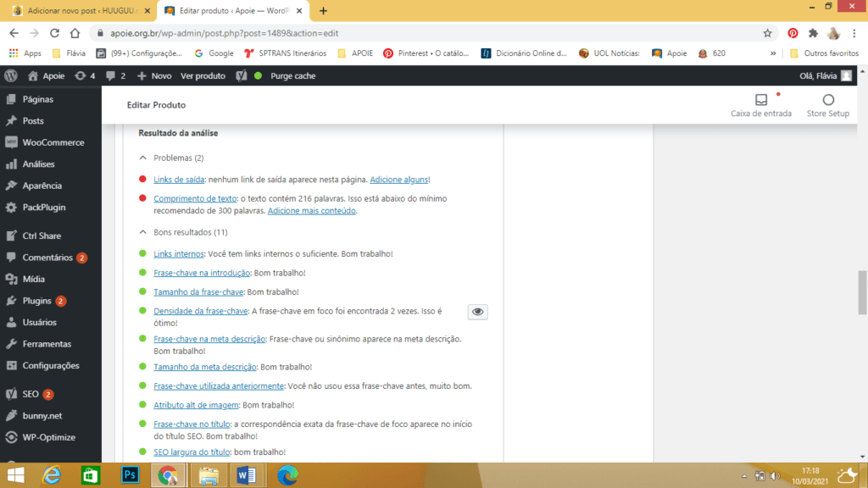The height and width of the screenshot is (488, 868).
Task: Click the Ver produto link
Action: (203, 75)
